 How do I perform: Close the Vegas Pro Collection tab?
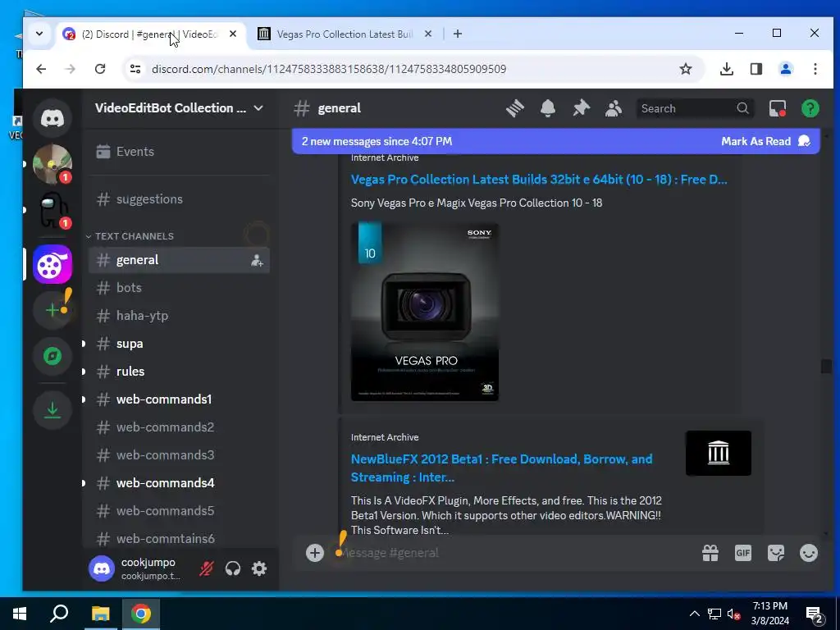coord(428,34)
